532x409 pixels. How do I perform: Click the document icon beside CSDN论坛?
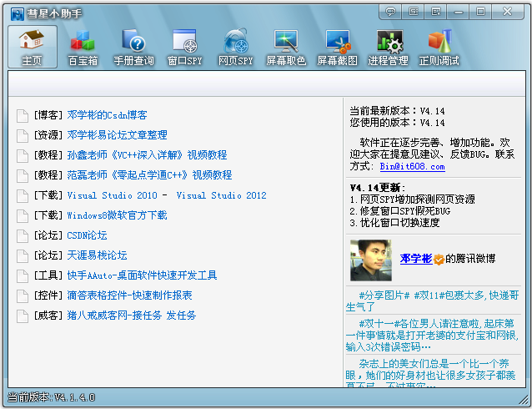(23, 235)
